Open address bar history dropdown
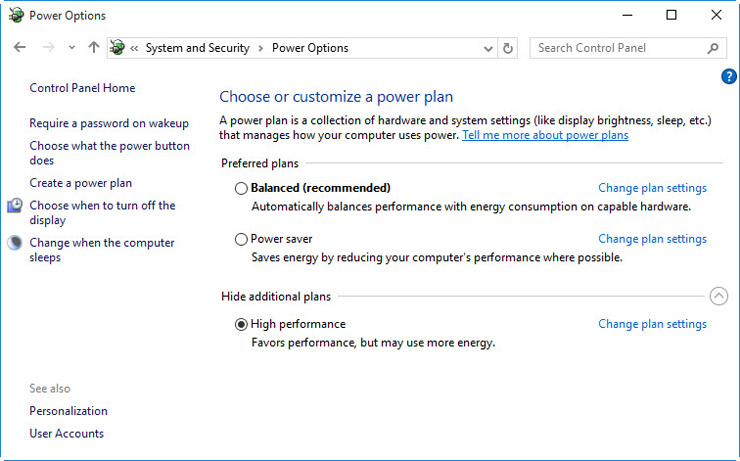Image resolution: width=740 pixels, height=461 pixels. (x=488, y=48)
